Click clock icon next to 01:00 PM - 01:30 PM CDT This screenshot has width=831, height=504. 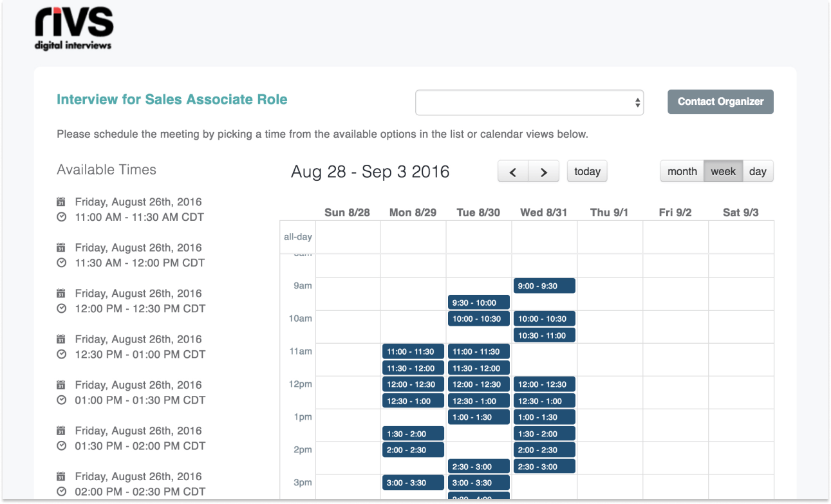pyautogui.click(x=61, y=400)
